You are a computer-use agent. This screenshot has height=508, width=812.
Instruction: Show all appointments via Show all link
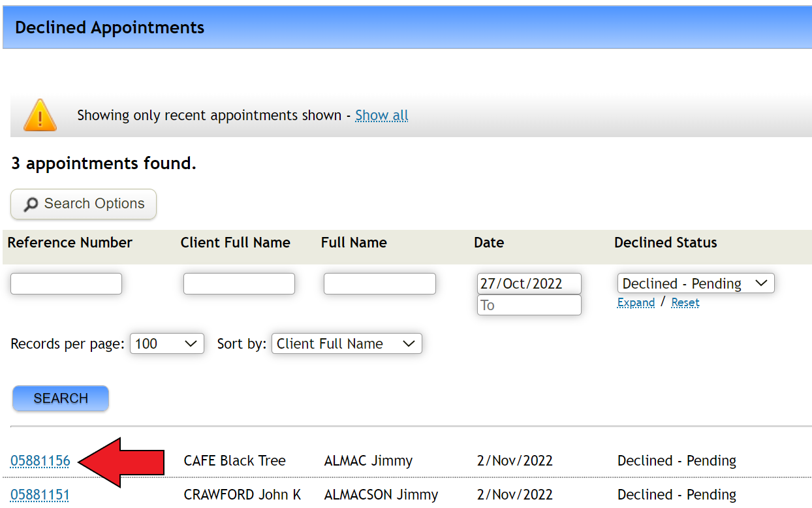381,115
